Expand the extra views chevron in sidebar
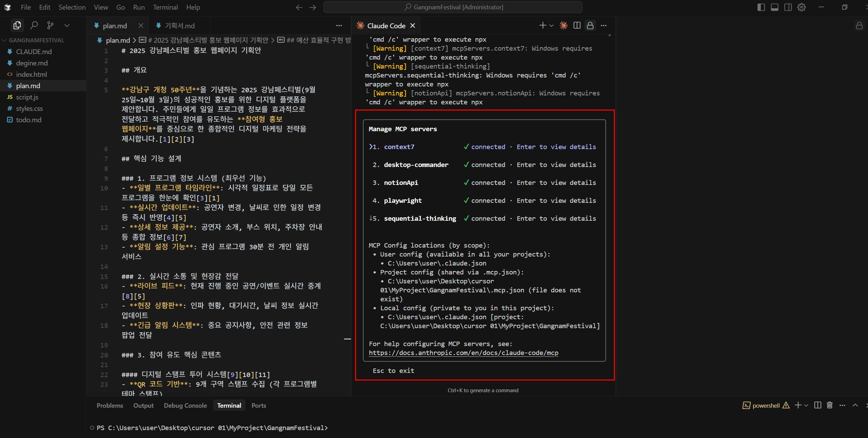This screenshot has height=438, width=868. tap(67, 25)
